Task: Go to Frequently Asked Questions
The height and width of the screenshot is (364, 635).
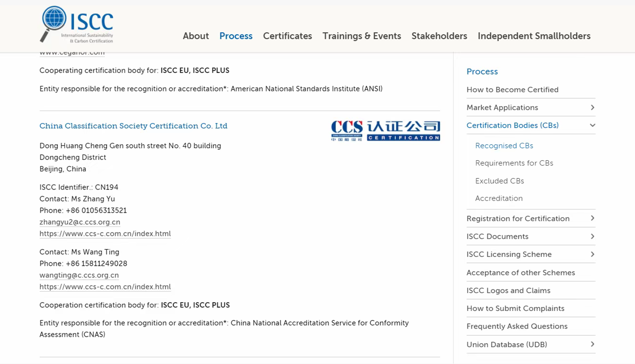Action: pyautogui.click(x=517, y=326)
